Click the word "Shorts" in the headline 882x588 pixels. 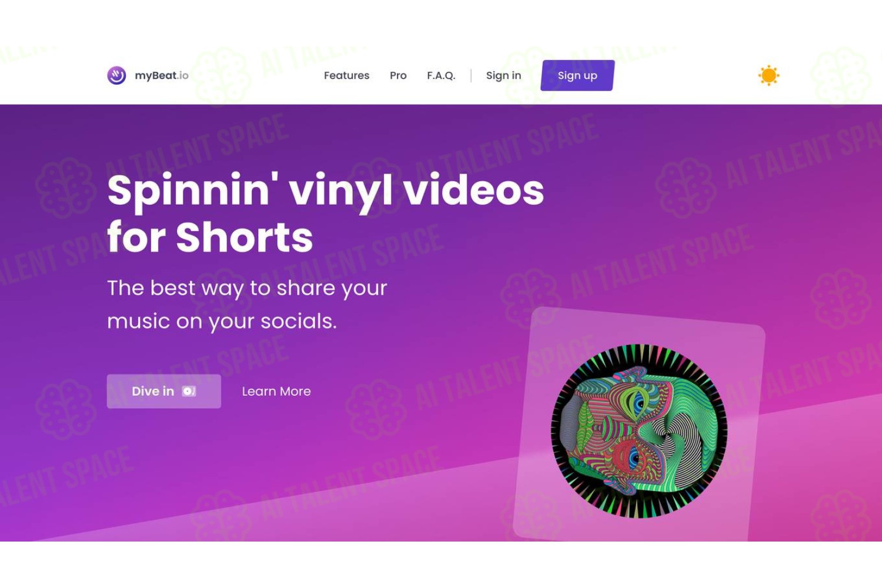pos(245,237)
